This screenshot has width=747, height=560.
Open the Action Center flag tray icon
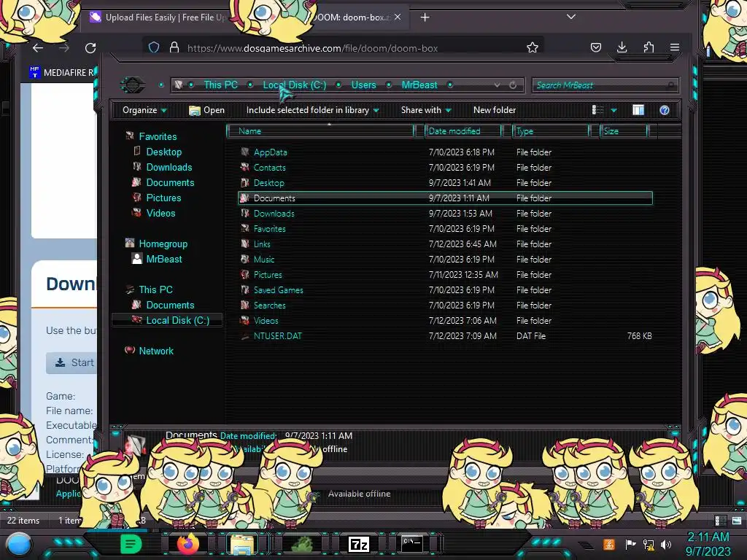(x=630, y=544)
